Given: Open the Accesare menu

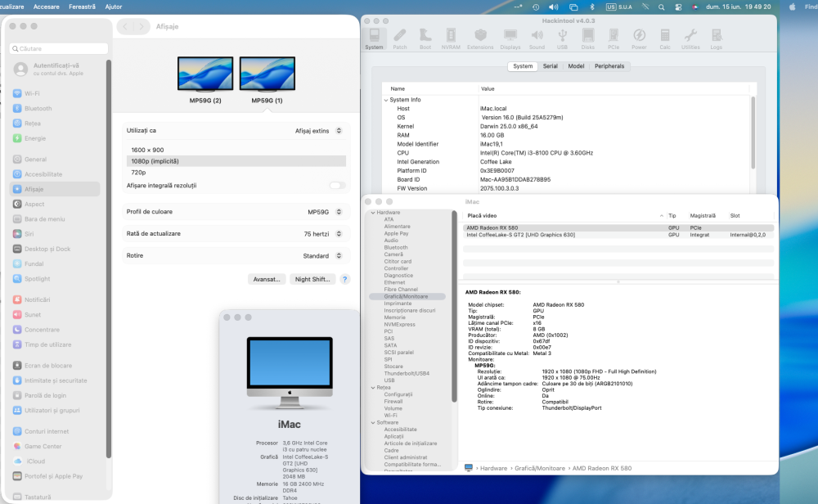Looking at the screenshot, I should coord(47,7).
